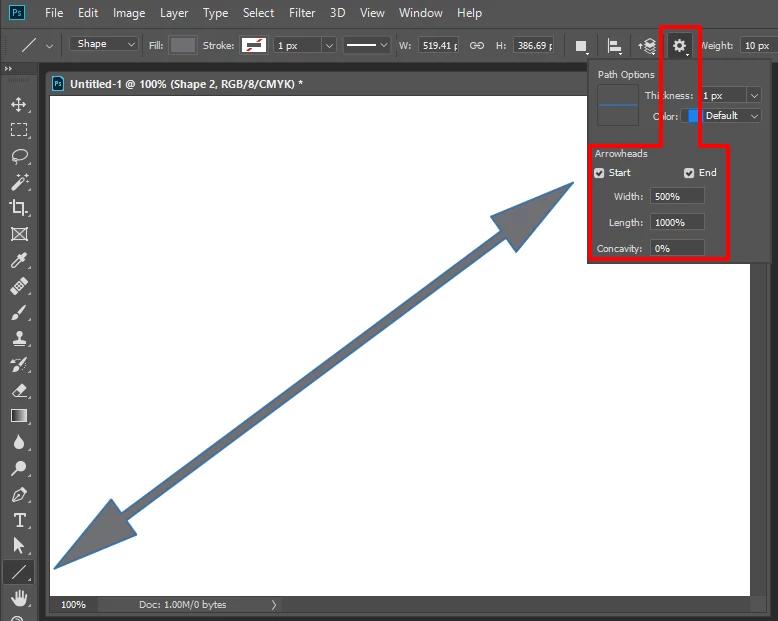
Task: Select the Line tool in toolbar
Action: coord(19,572)
